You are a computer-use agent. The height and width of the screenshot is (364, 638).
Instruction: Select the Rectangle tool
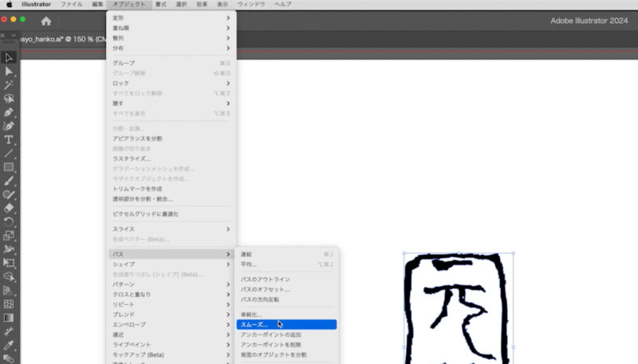pos(9,167)
